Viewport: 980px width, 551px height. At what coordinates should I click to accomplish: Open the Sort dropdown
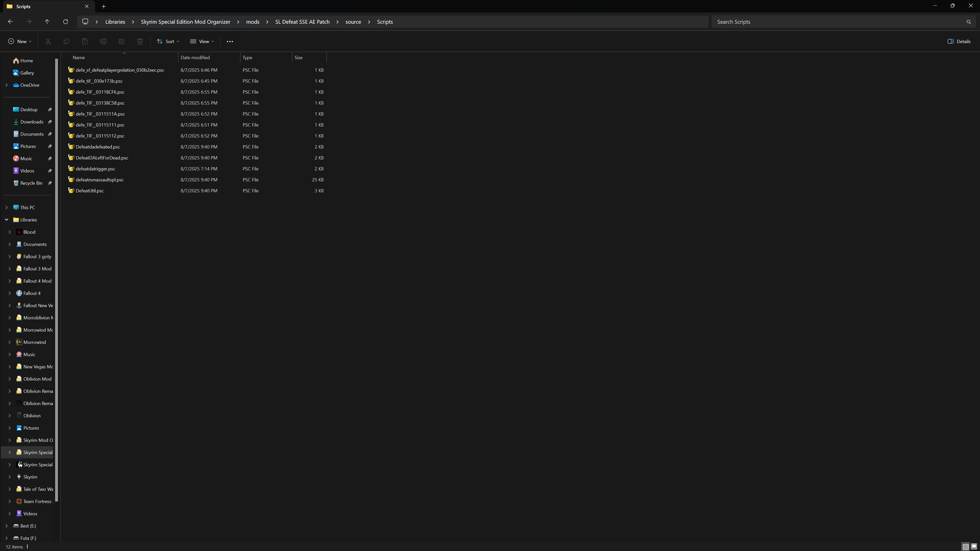(168, 41)
